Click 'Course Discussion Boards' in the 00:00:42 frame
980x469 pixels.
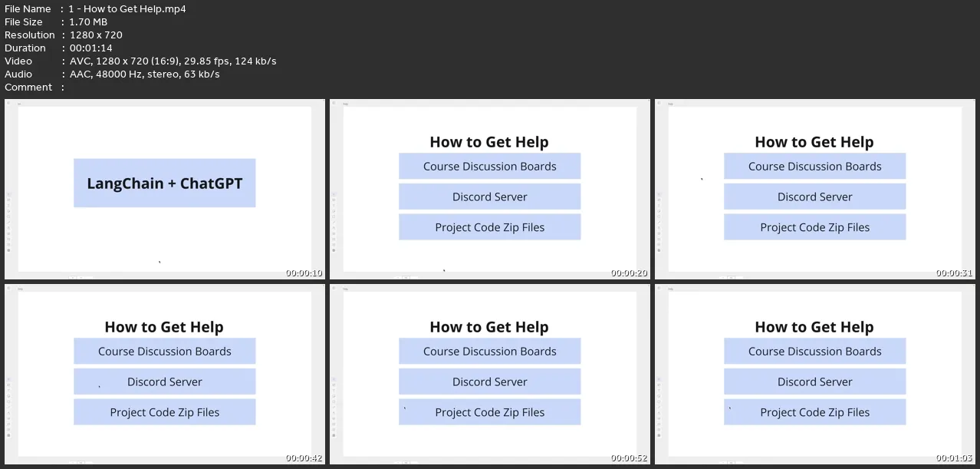[x=164, y=351]
